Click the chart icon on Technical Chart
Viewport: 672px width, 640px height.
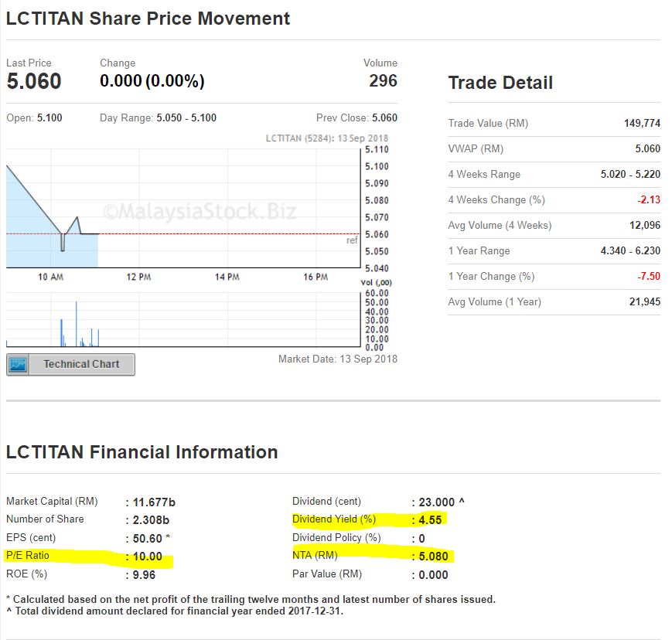tap(18, 365)
